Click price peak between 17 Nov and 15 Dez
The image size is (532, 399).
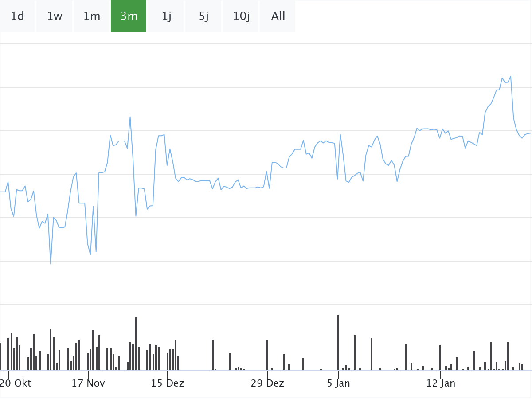pos(130,117)
